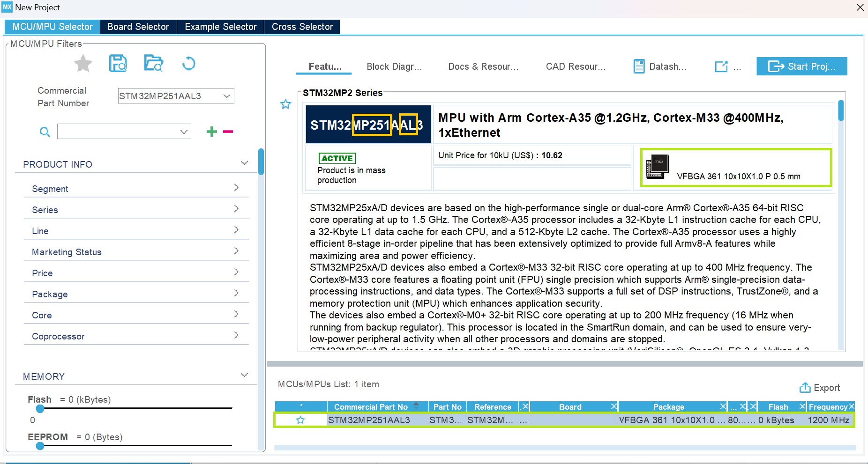The width and height of the screenshot is (868, 464).
Task: Click the Flash memory slider handle
Action: point(40,409)
